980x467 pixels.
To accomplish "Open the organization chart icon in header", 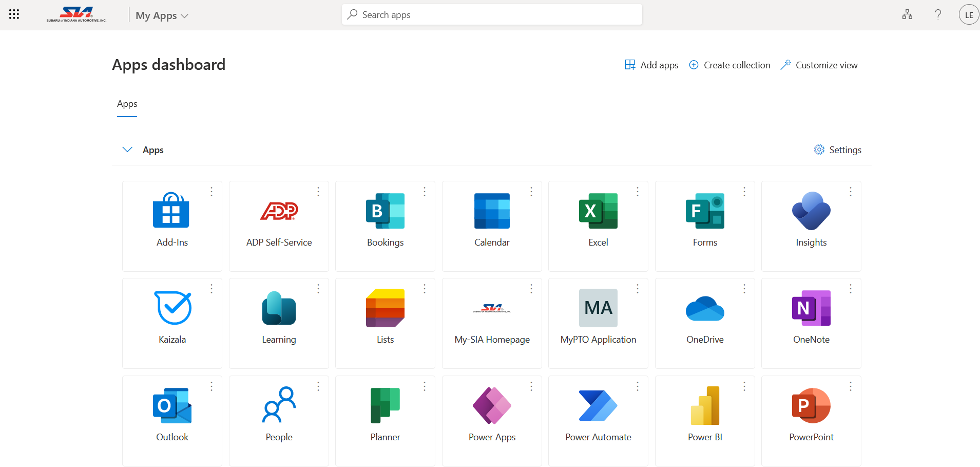I will pos(907,14).
